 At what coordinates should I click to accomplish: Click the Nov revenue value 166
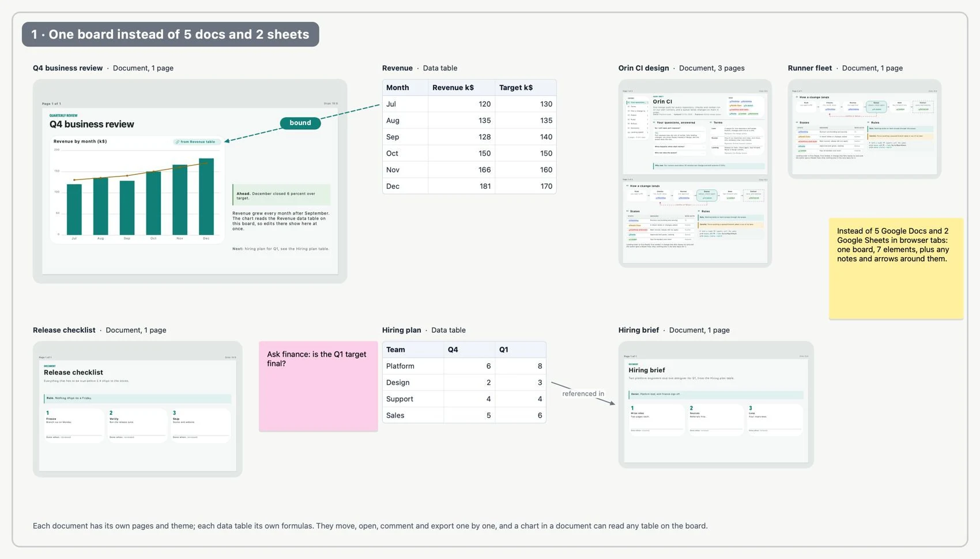point(462,170)
